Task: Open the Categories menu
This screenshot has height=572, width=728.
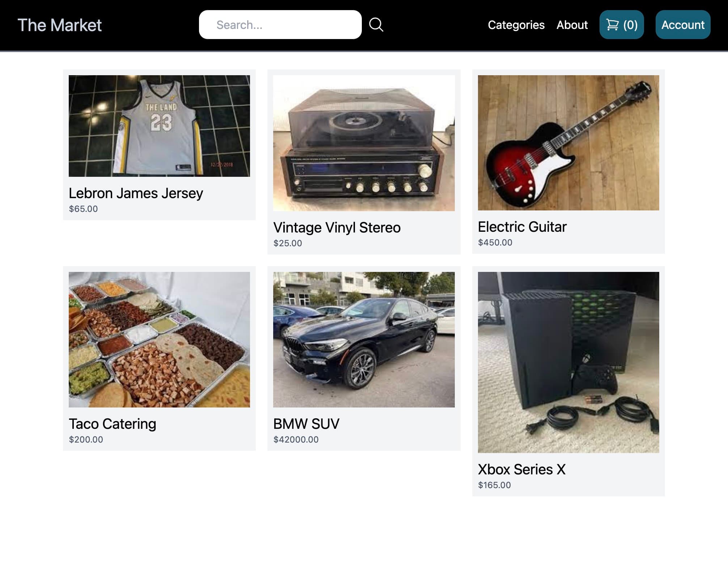Action: 516,25
